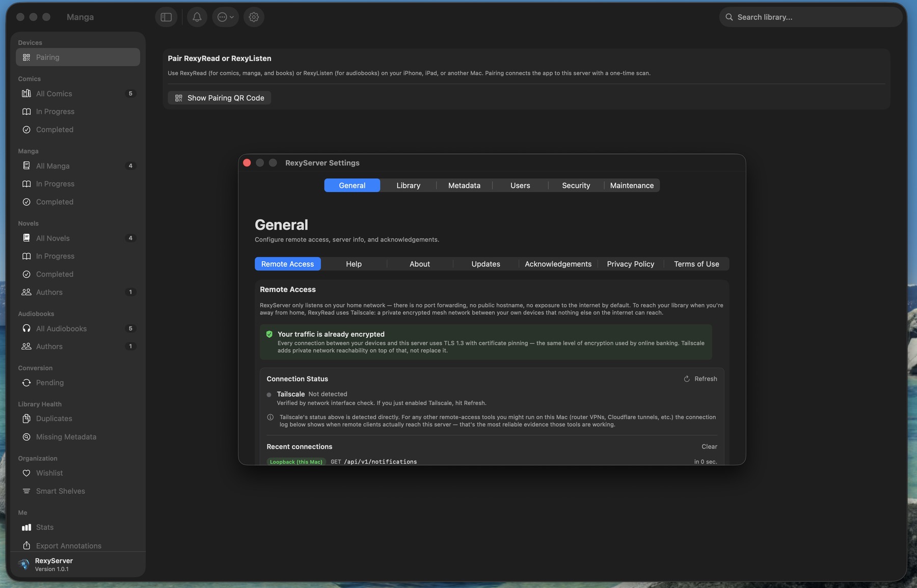This screenshot has width=917, height=588.
Task: Toggle the sidebar with the toolbar icon
Action: tap(166, 17)
